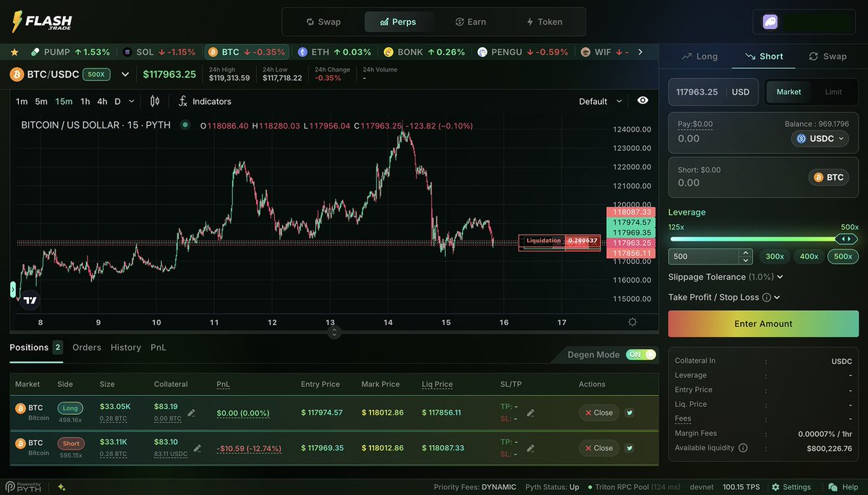Select Limit order type

pos(833,92)
